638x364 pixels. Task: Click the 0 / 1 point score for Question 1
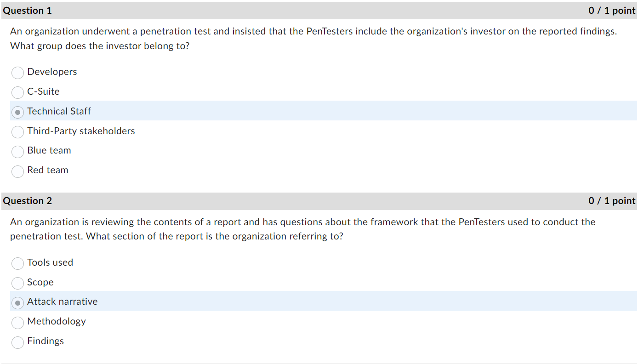click(x=611, y=10)
